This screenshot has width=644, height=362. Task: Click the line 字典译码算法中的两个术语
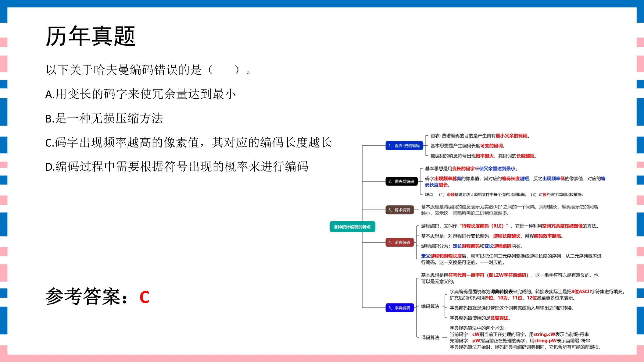[478, 328]
